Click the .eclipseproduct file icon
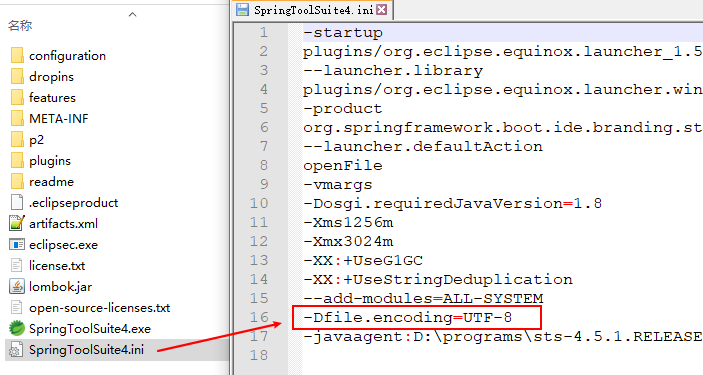Screen dimensions: 703x375 coord(17,203)
